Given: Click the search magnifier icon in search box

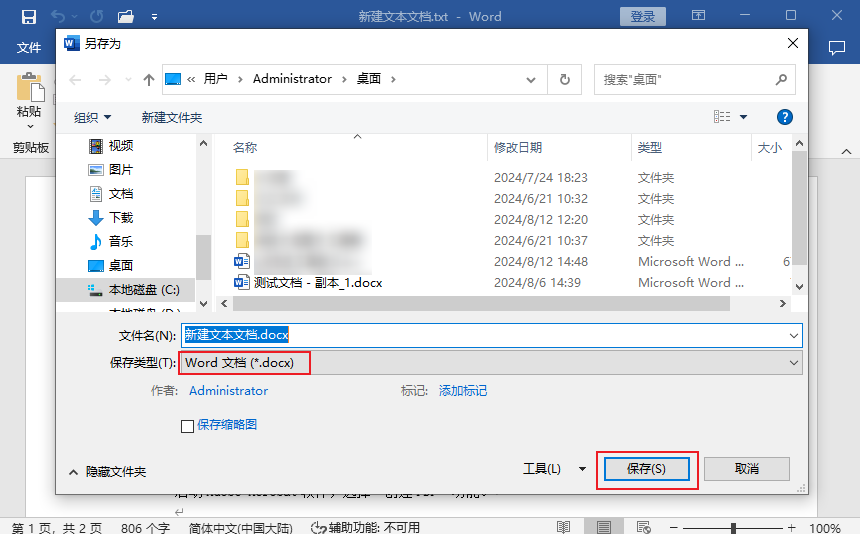Looking at the screenshot, I should click(x=781, y=79).
